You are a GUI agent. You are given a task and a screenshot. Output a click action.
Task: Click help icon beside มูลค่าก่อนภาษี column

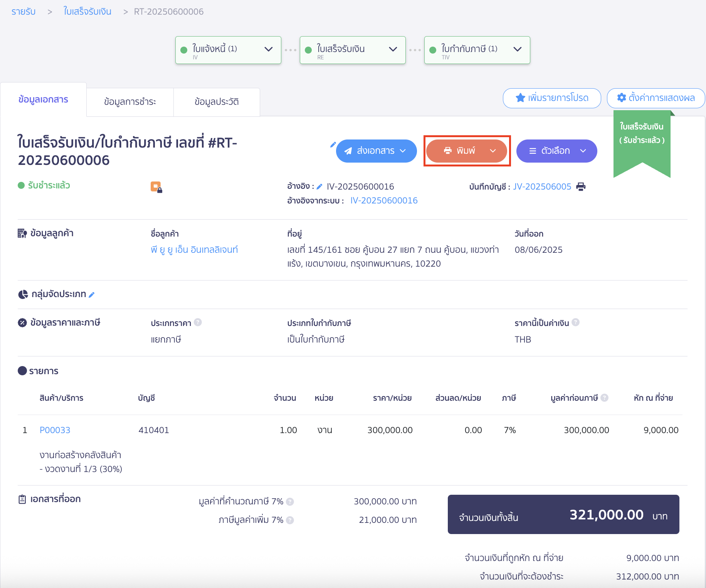[x=605, y=398]
